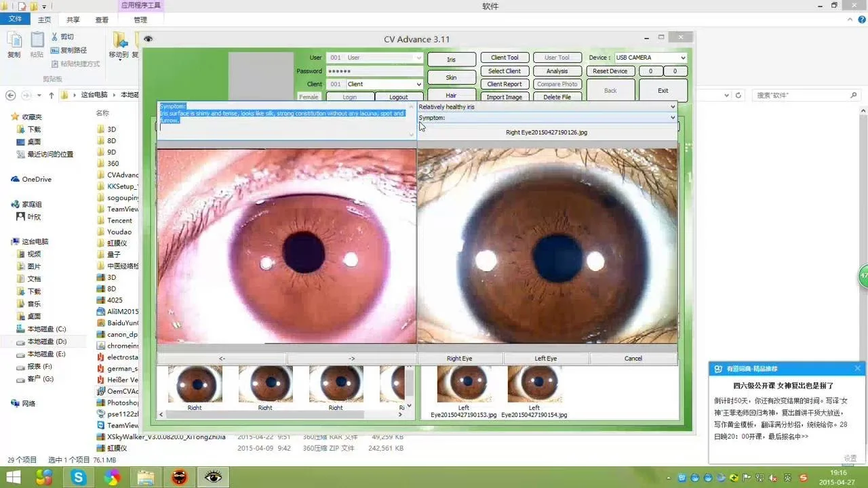Screen dimensions: 868x488
Task: Switch to the 管理 ribbon tab
Action: point(140,20)
